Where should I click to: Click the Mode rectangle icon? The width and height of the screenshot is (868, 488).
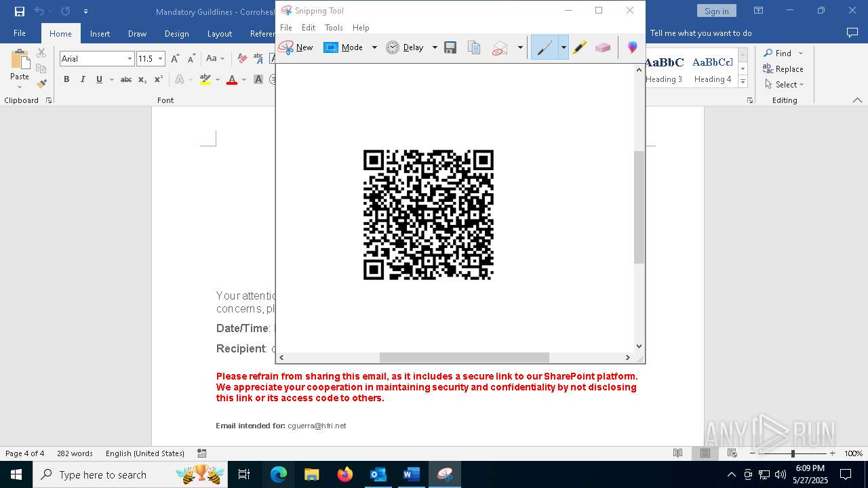coord(330,47)
